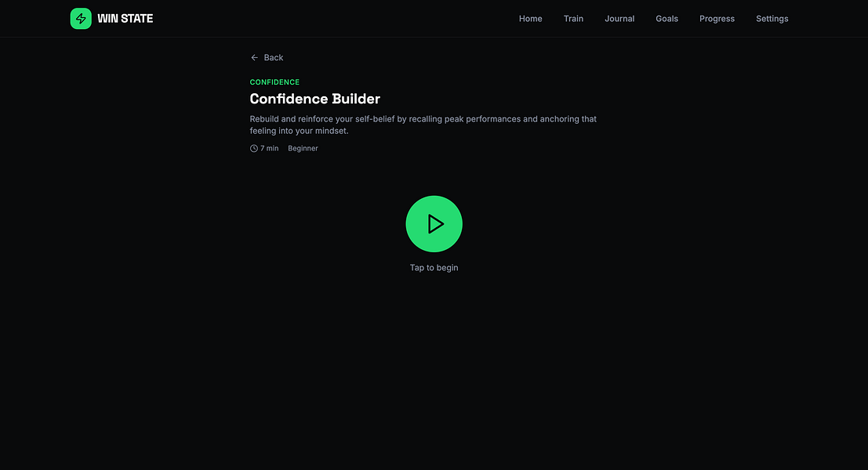Click the Beginner difficulty label
Screen dimensions: 868x470
pyautogui.click(x=303, y=148)
